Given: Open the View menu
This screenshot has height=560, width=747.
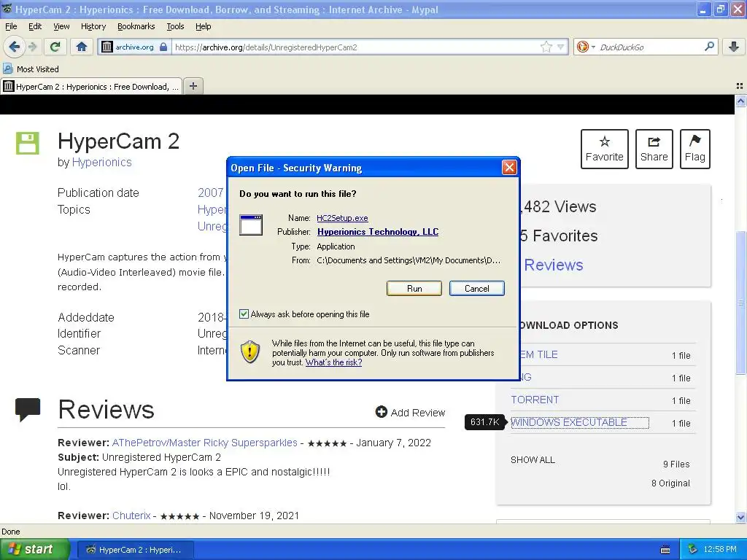Looking at the screenshot, I should pos(61,26).
